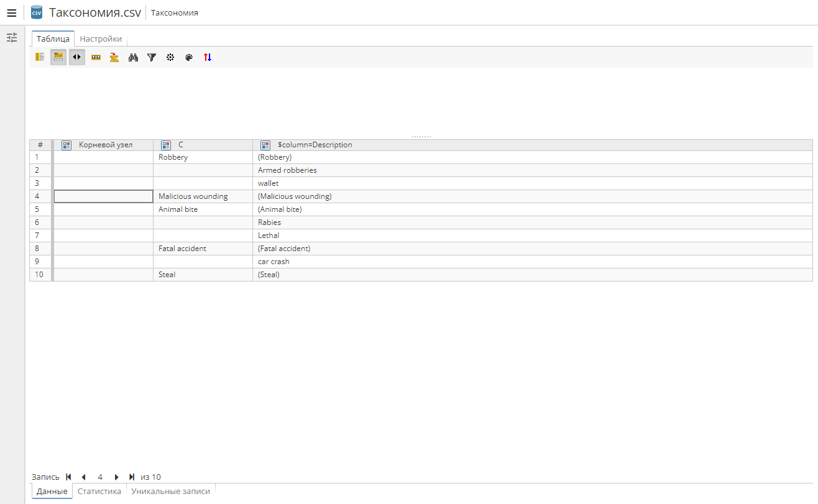Select the Steal cell in column C
The image size is (818, 504).
(x=203, y=275)
